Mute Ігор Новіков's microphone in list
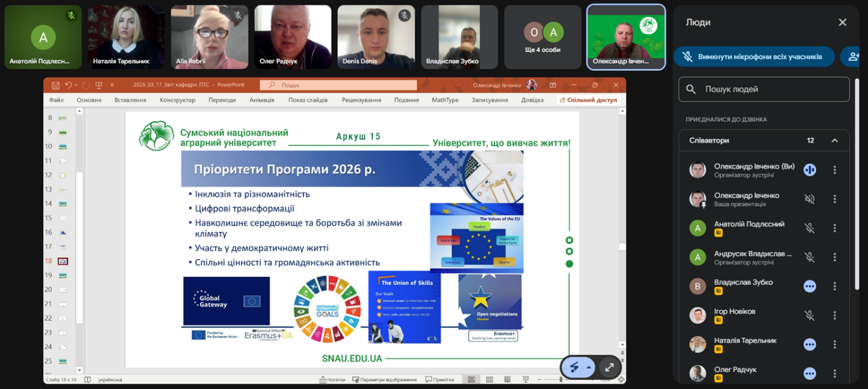This screenshot has height=389, width=868. point(810,316)
